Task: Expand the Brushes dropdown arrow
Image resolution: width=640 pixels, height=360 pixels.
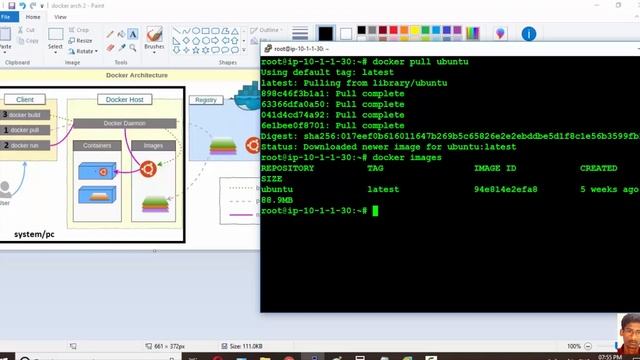Action: coord(154,52)
